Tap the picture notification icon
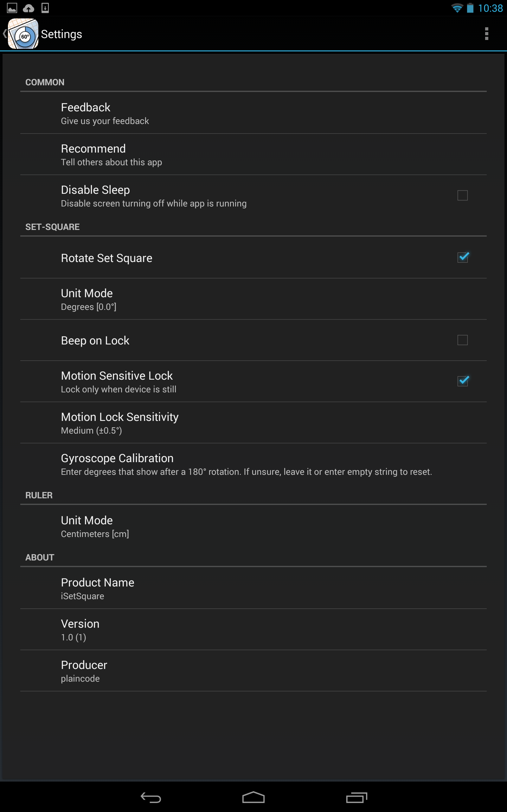This screenshot has height=812, width=507. click(12, 8)
